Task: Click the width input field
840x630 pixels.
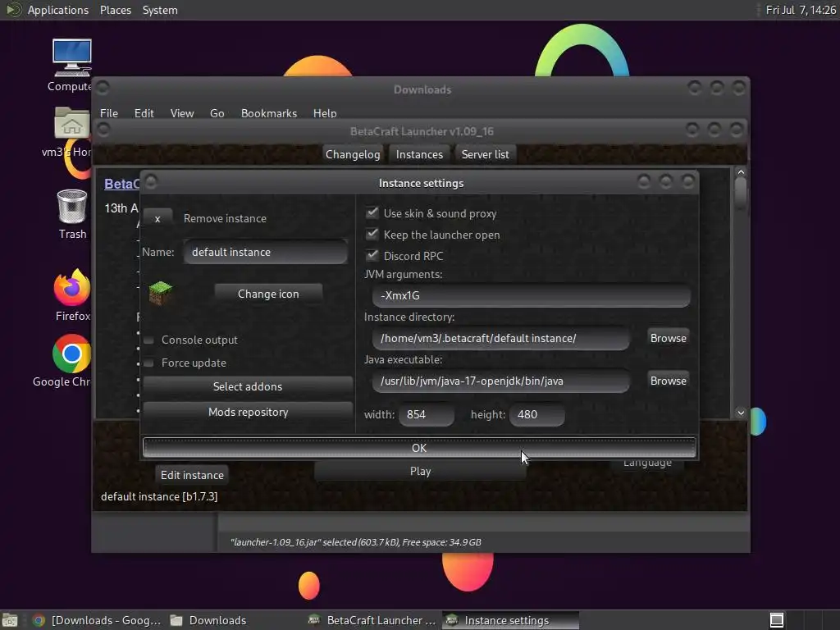Action: (427, 414)
